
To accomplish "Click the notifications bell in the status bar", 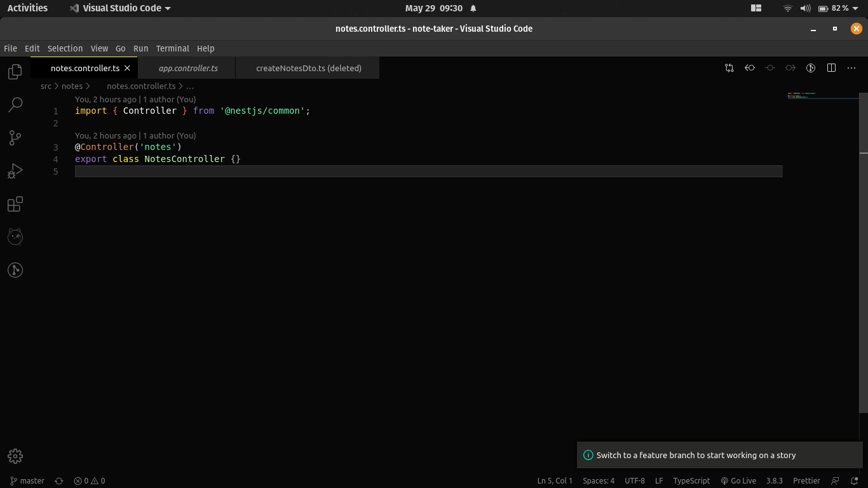I will point(854,480).
